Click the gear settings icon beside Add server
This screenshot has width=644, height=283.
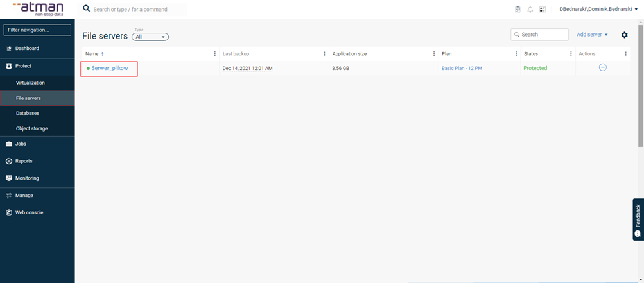[x=624, y=35]
